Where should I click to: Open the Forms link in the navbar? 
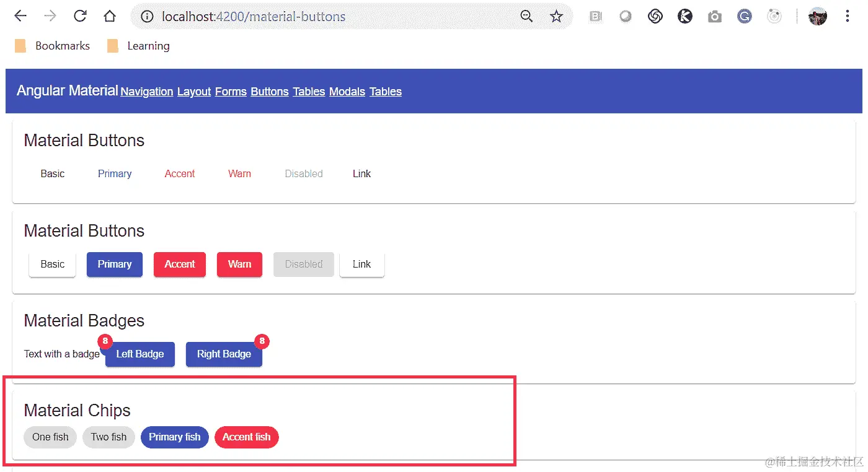[231, 92]
